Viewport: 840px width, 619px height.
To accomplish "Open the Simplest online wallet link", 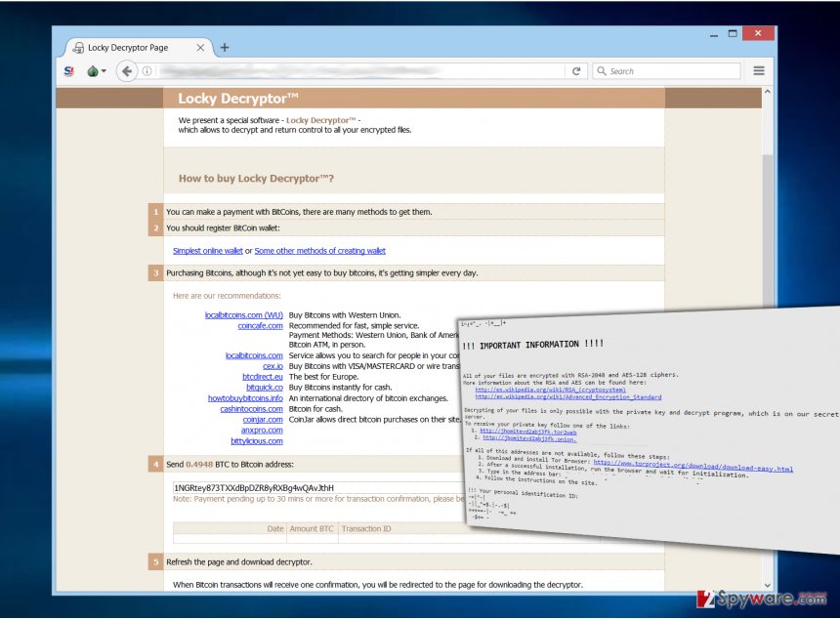I will coord(207,251).
